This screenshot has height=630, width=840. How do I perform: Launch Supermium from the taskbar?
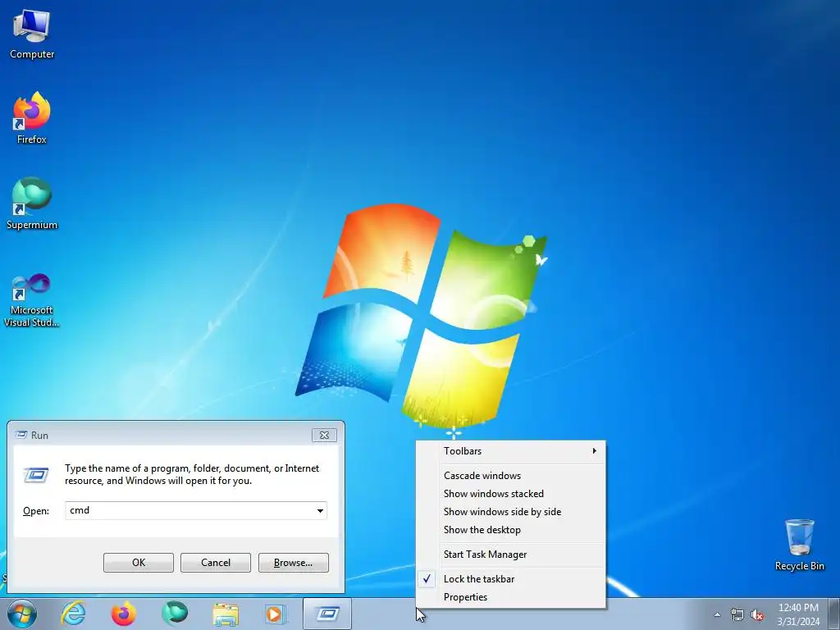pos(175,614)
